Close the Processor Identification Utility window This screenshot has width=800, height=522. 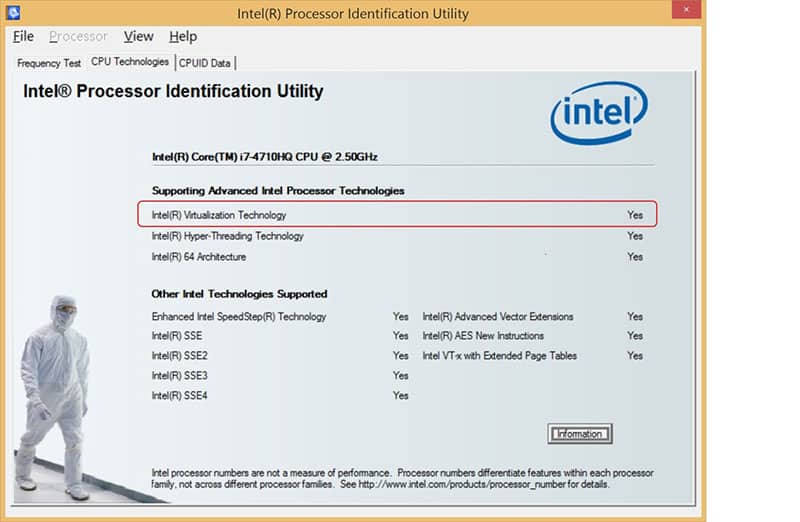[x=686, y=9]
